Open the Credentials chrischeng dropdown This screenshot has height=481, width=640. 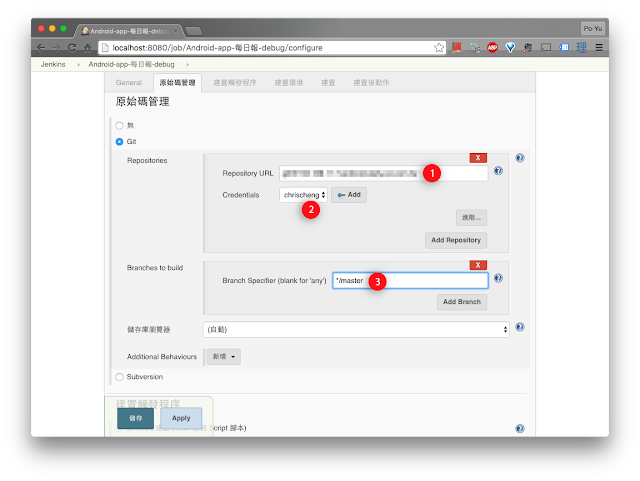pos(303,195)
